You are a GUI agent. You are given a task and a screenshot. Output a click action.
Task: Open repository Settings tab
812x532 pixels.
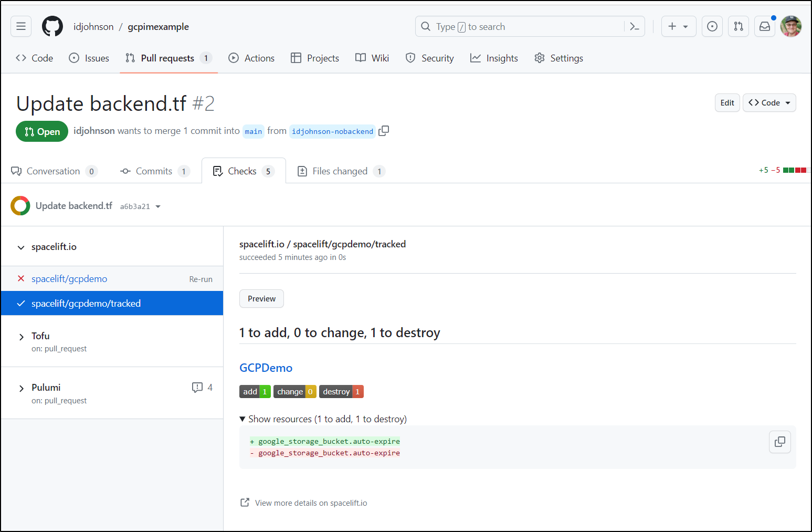(x=558, y=58)
